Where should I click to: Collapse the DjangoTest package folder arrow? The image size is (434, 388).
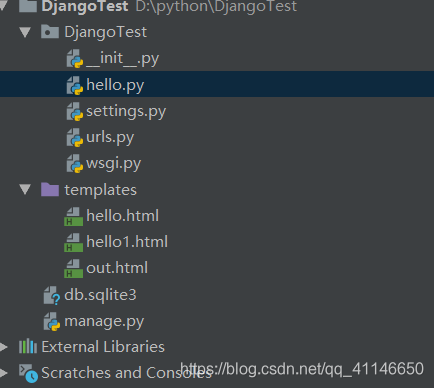[25, 32]
